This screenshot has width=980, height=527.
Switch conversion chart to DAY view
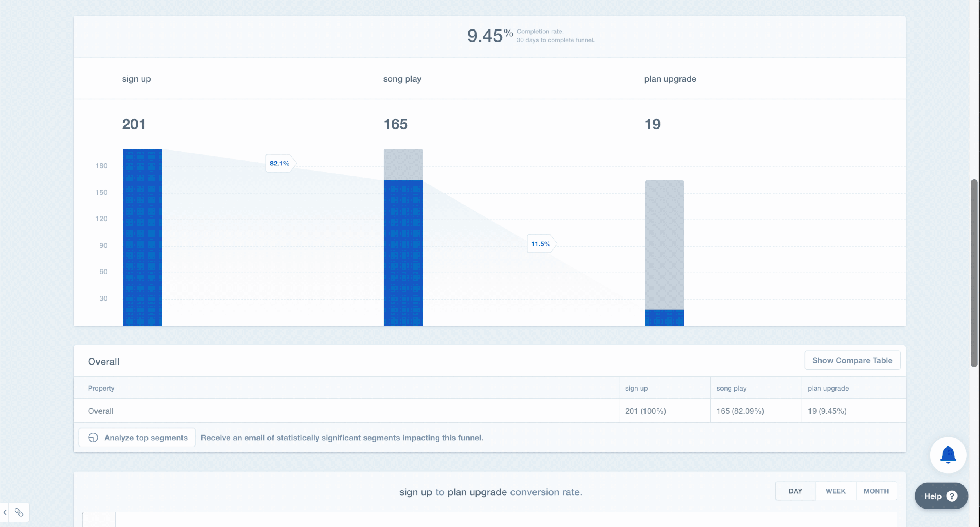(x=795, y=491)
